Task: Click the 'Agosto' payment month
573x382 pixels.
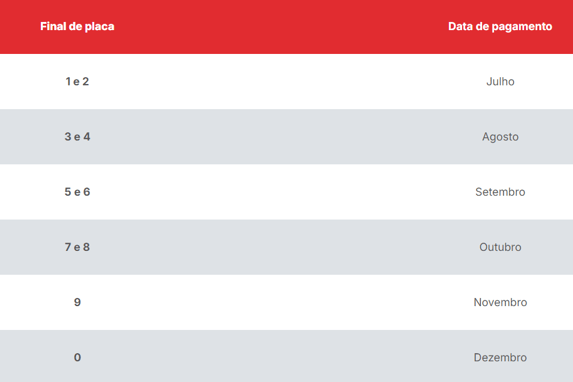Action: click(500, 137)
